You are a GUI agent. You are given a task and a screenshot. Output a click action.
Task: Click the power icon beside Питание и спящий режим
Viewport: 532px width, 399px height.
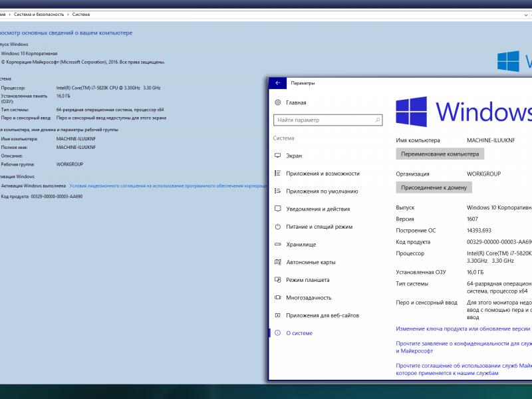click(277, 227)
